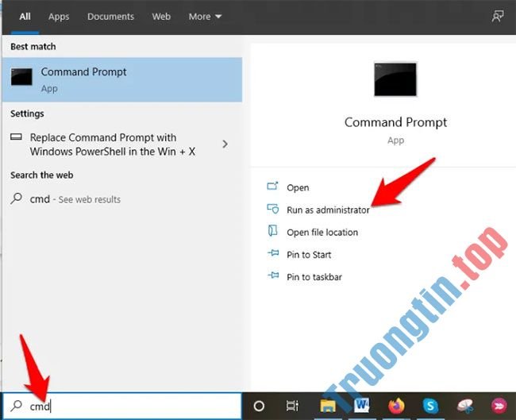Click Open action for Command Prompt
This screenshot has width=516, height=420.
pyautogui.click(x=298, y=187)
